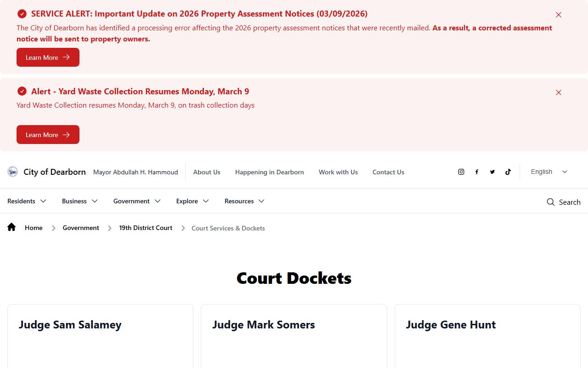Click the checkmark icon beside SERVICE ALERT
This screenshot has width=588, height=368.
point(22,14)
